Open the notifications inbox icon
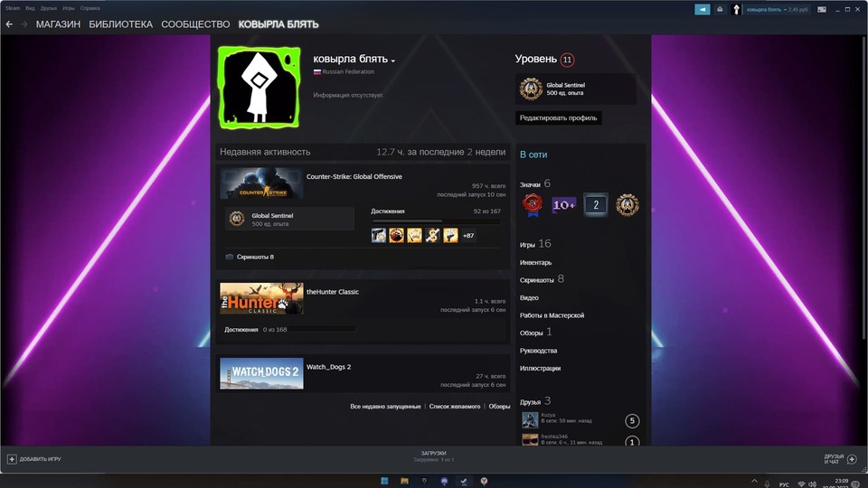The height and width of the screenshot is (488, 868). coord(720,9)
